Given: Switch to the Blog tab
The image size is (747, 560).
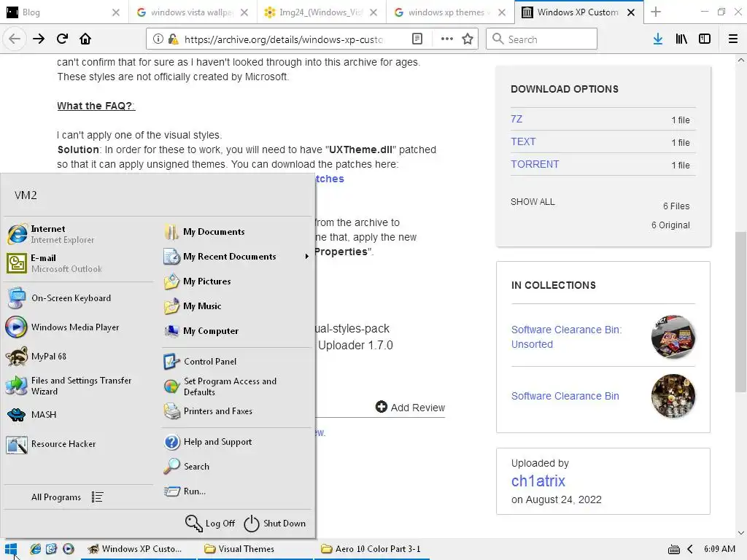Looking at the screenshot, I should click(62, 12).
